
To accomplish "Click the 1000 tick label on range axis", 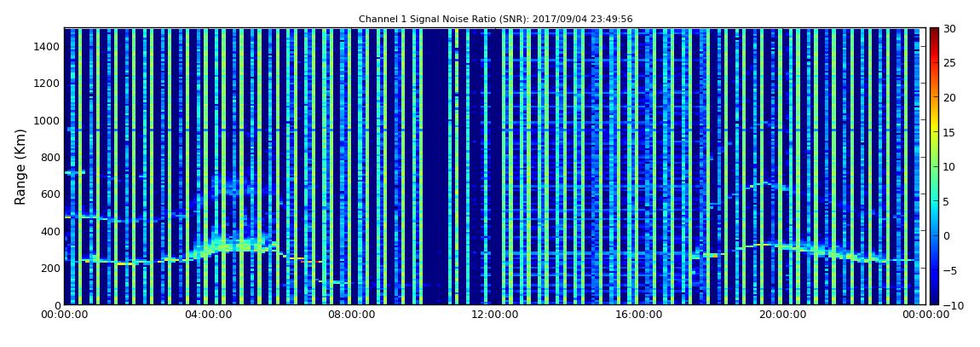I will 48,121.
